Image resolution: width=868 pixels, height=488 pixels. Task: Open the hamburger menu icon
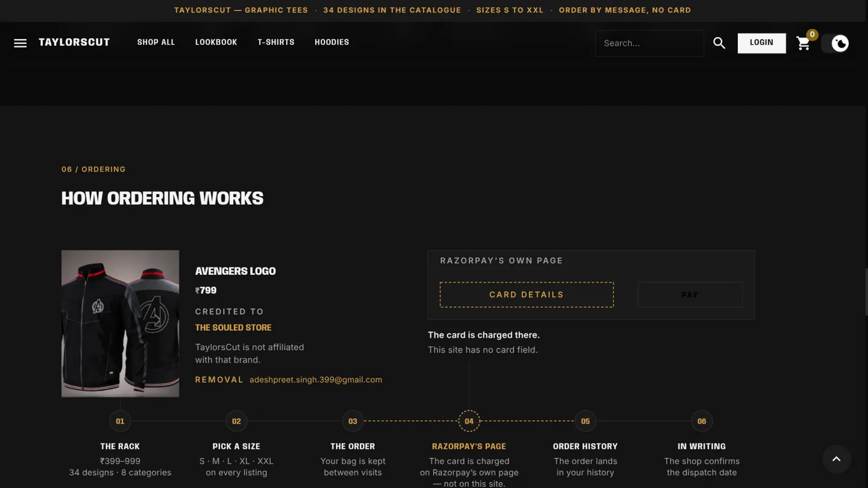pyautogui.click(x=20, y=43)
